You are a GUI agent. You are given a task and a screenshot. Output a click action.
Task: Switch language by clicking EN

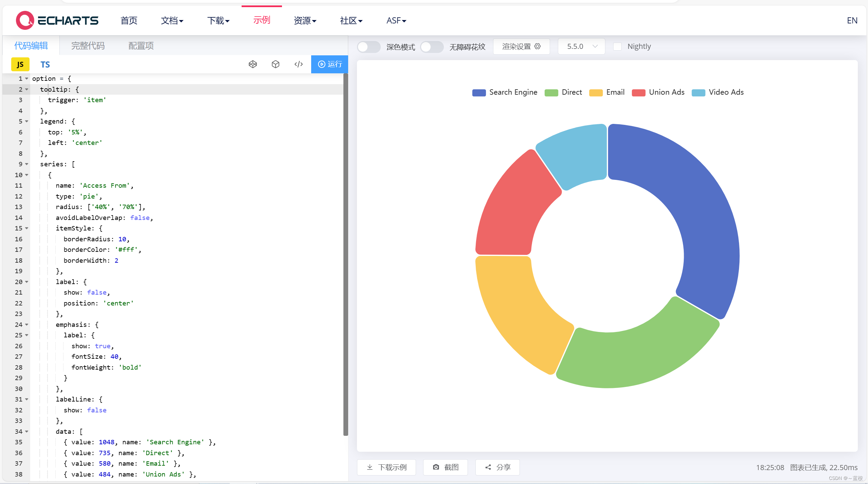coord(852,20)
